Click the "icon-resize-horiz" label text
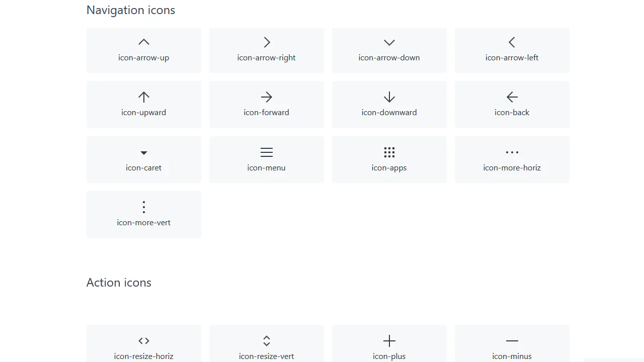This screenshot has height=362, width=644. pyautogui.click(x=144, y=356)
